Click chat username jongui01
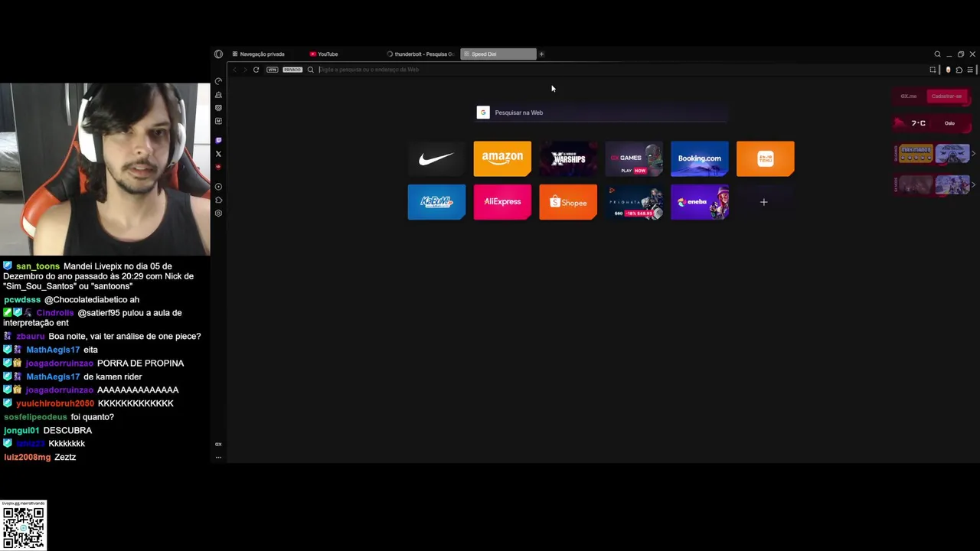 [x=21, y=431]
